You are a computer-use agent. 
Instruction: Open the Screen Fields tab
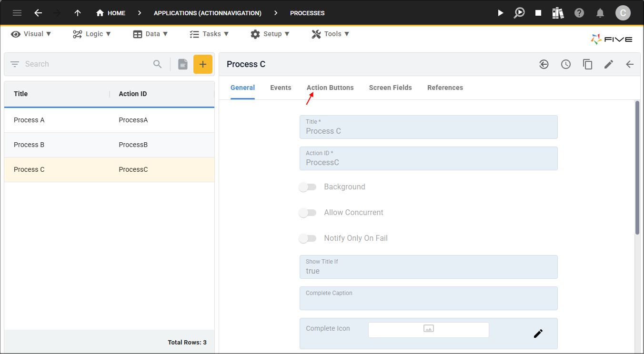click(390, 88)
